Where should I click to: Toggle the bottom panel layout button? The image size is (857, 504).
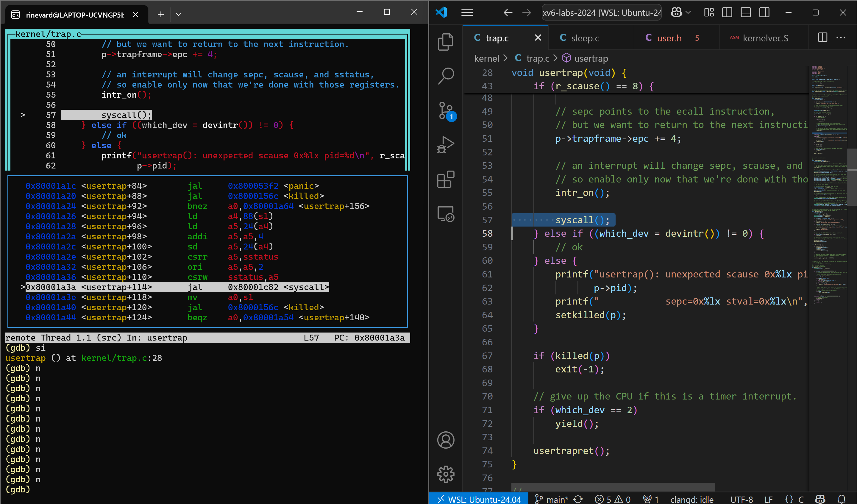point(745,13)
